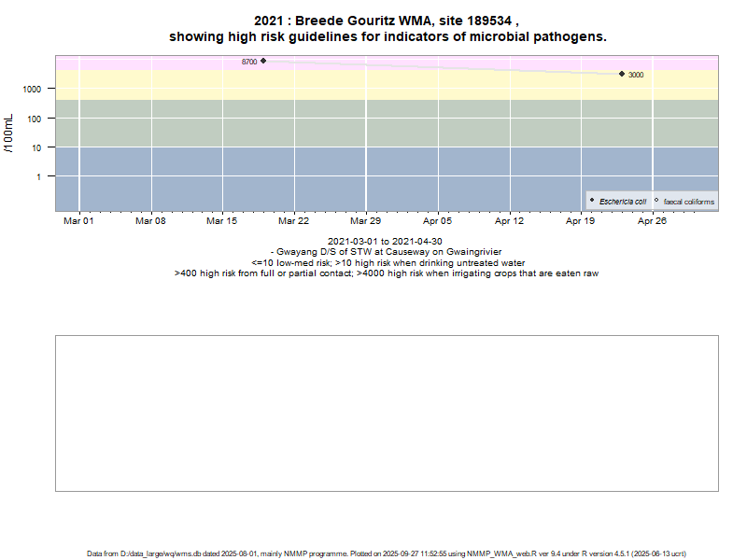Click inside the empty lower plot panel
This screenshot has width=747, height=560.
point(387,413)
